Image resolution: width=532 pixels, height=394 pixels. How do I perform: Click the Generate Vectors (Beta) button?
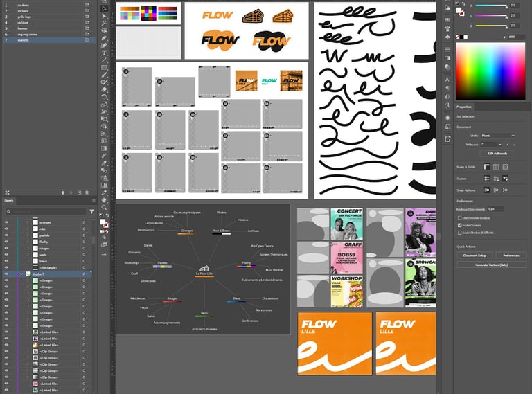click(492, 265)
